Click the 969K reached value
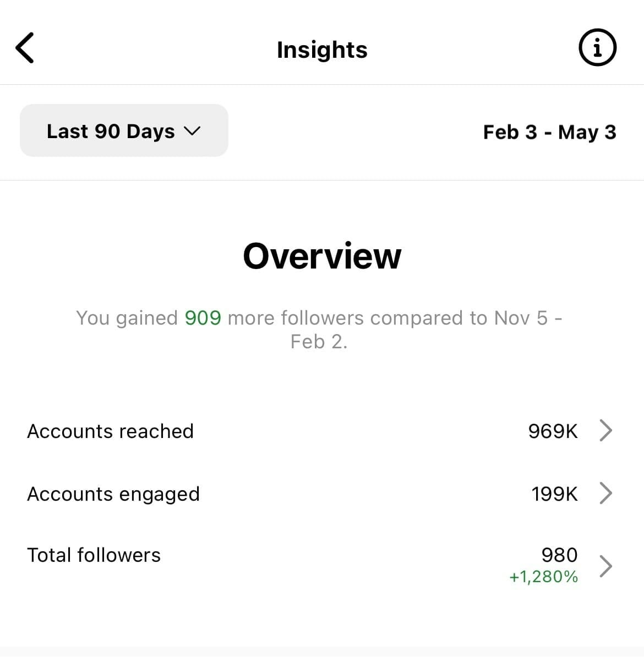 pos(553,431)
